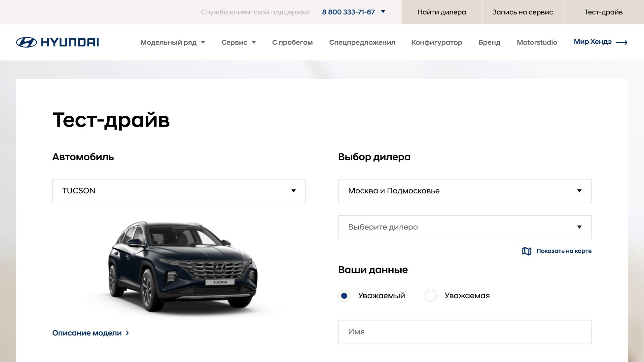Click the arrow icon next to Мир Хендэ
Image resolution: width=644 pixels, height=362 pixels.
coord(622,42)
